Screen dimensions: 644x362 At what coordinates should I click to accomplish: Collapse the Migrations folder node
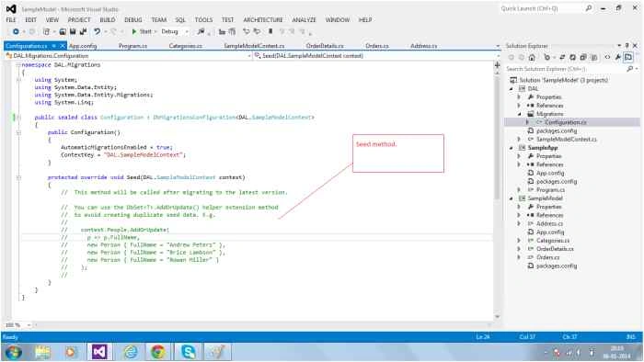coord(520,114)
